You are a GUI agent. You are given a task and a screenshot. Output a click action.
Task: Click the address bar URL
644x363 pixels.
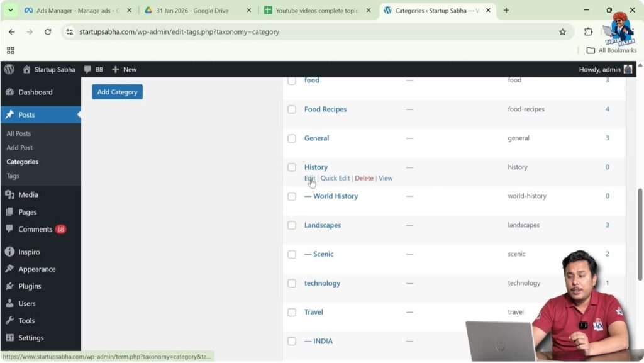click(179, 31)
